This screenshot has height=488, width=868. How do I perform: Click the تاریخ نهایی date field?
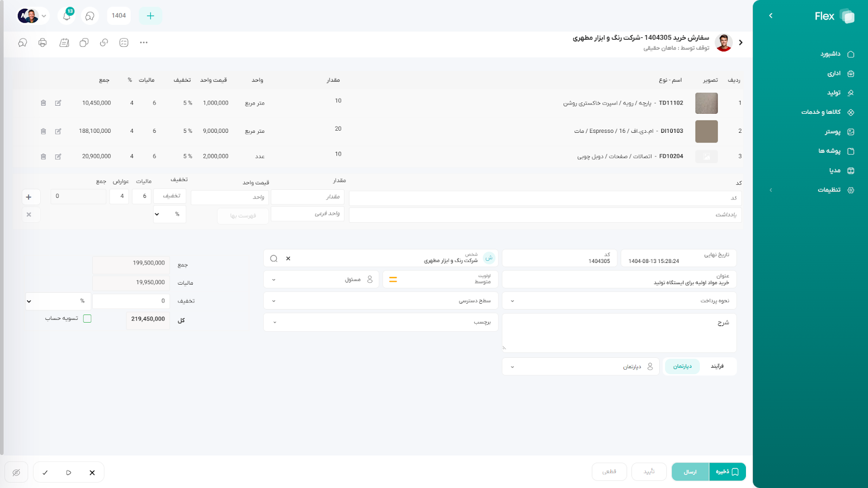(678, 258)
